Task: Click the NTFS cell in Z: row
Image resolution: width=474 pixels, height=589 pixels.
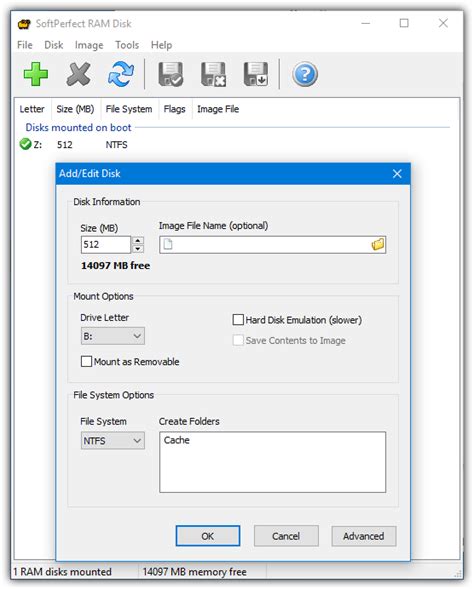Action: (116, 145)
